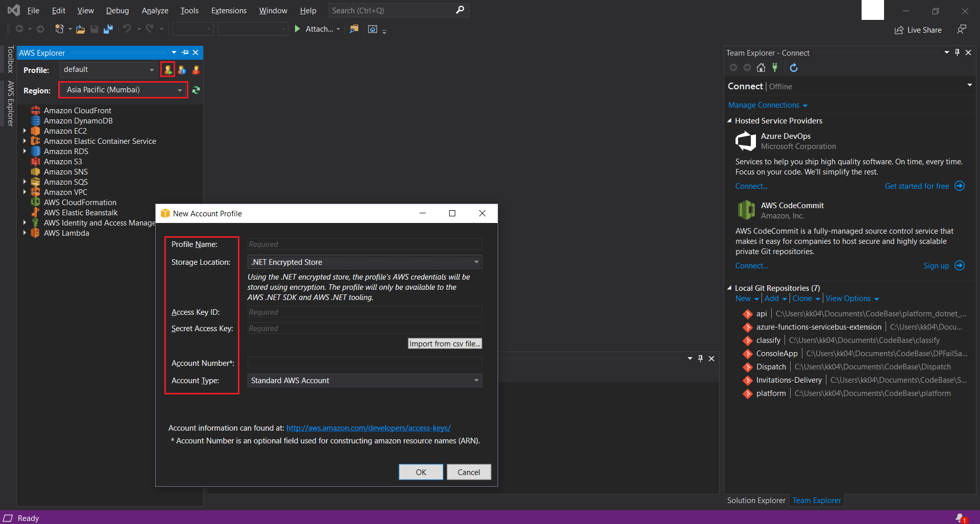The width and height of the screenshot is (980, 524).
Task: Click the notifications flag in the status bar
Action: click(961, 518)
